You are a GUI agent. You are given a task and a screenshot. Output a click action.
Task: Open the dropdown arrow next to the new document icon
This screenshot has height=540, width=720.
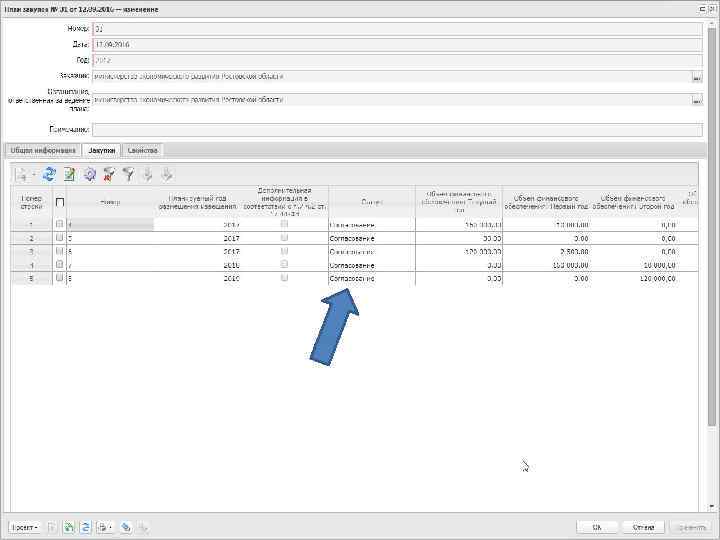(x=33, y=175)
